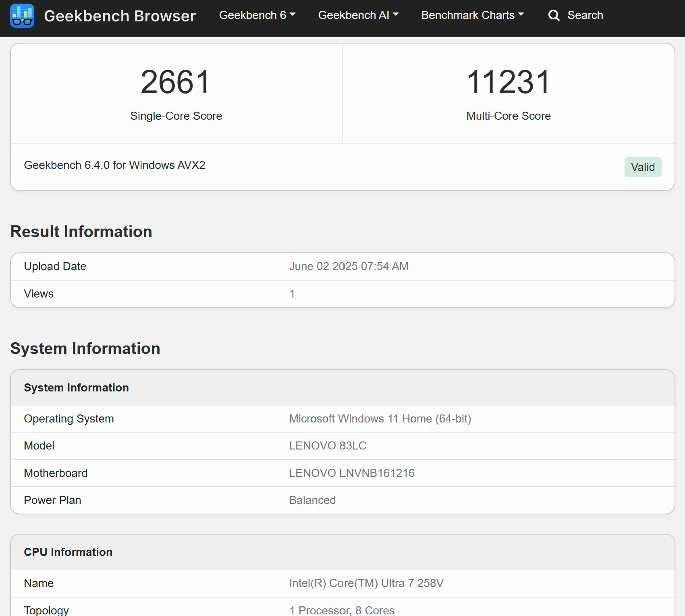The height and width of the screenshot is (616, 685).
Task: Click the Result Information heading
Action: click(x=81, y=232)
